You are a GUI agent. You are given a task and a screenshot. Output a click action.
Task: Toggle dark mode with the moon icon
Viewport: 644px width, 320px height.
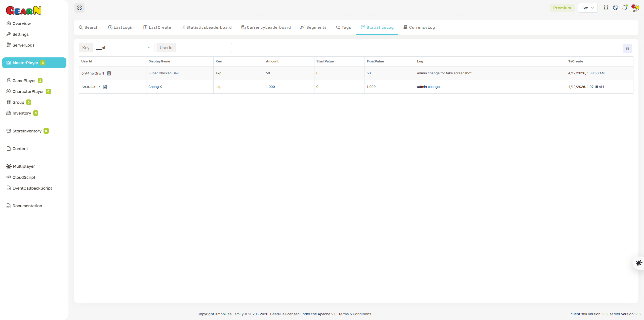pos(615,8)
